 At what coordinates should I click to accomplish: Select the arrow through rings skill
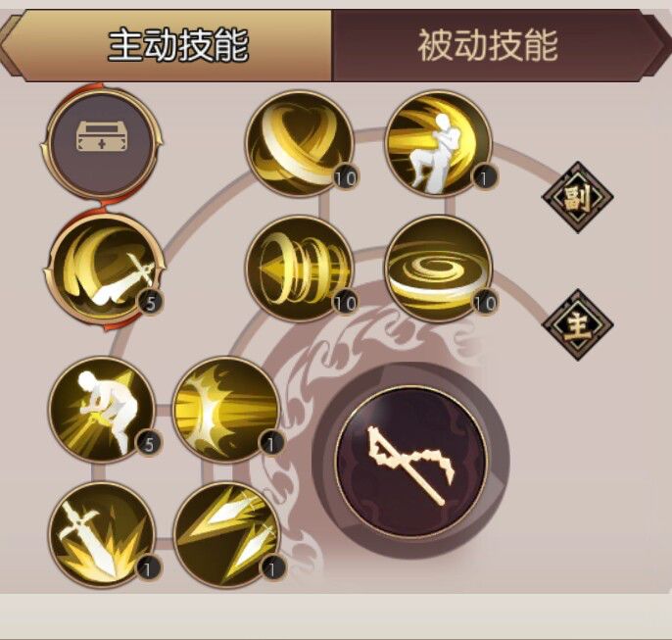point(300,269)
